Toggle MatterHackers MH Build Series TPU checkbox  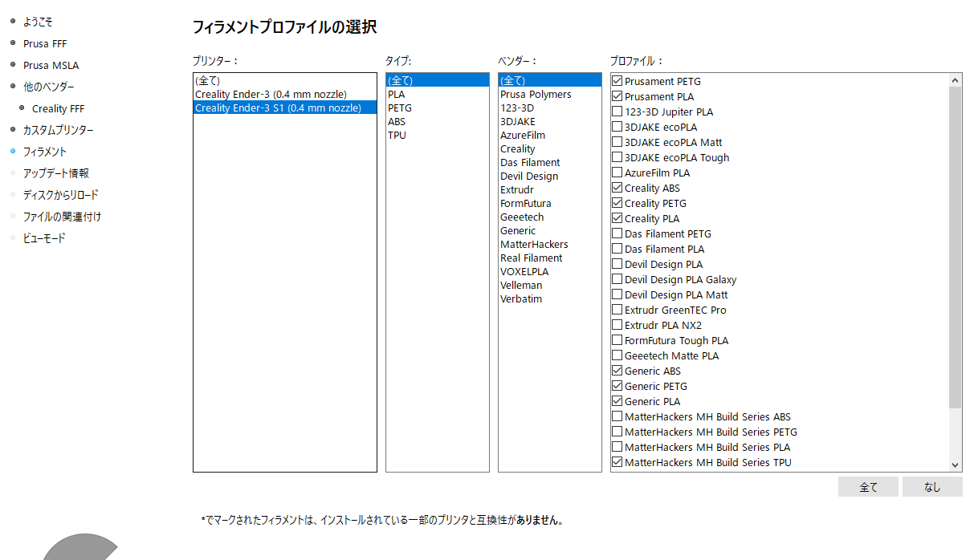[x=617, y=462]
